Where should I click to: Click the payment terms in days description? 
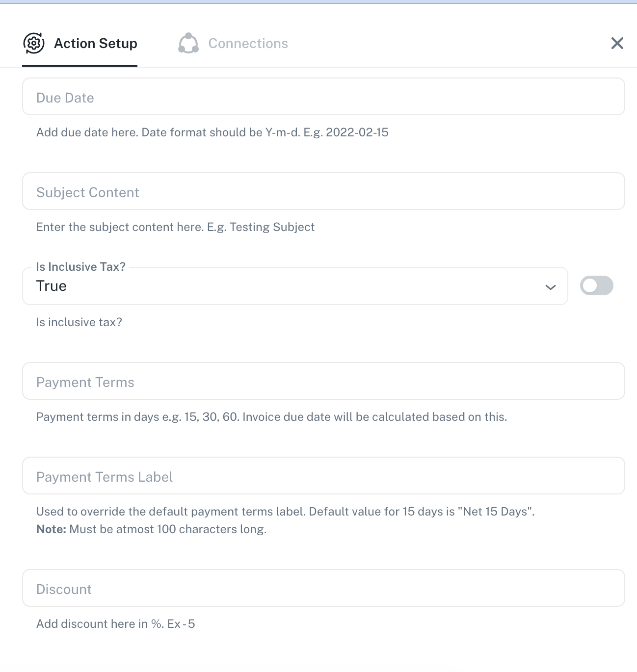pos(271,417)
